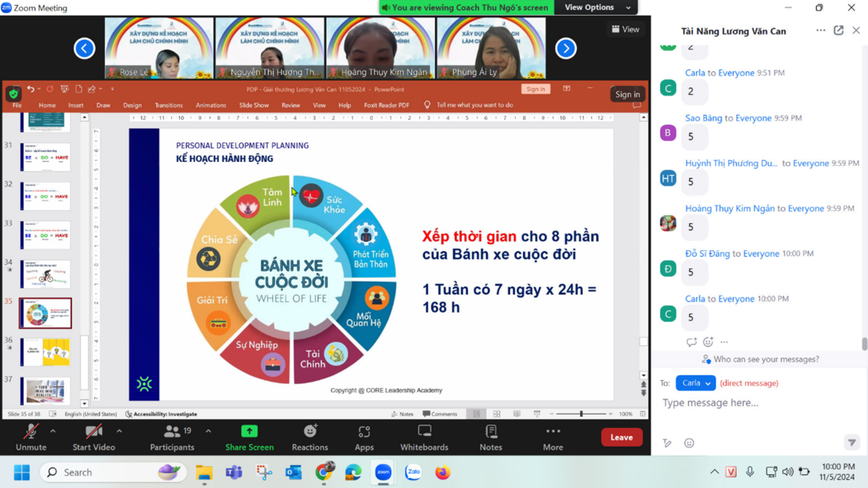Switch to Reading View in PowerPoint
The width and height of the screenshot is (868, 488).
[x=516, y=414]
